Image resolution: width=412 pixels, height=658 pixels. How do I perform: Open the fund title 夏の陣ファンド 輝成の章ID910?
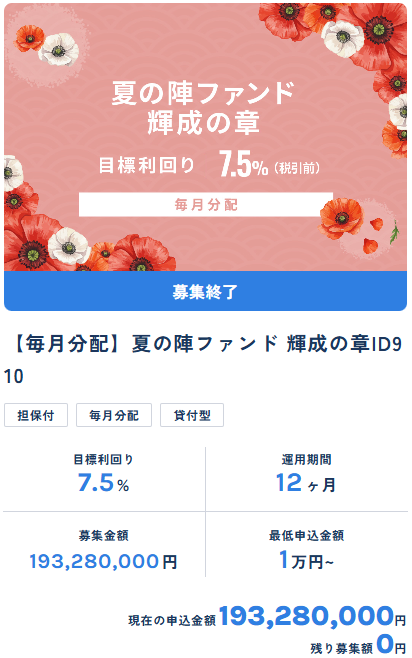click(x=204, y=360)
